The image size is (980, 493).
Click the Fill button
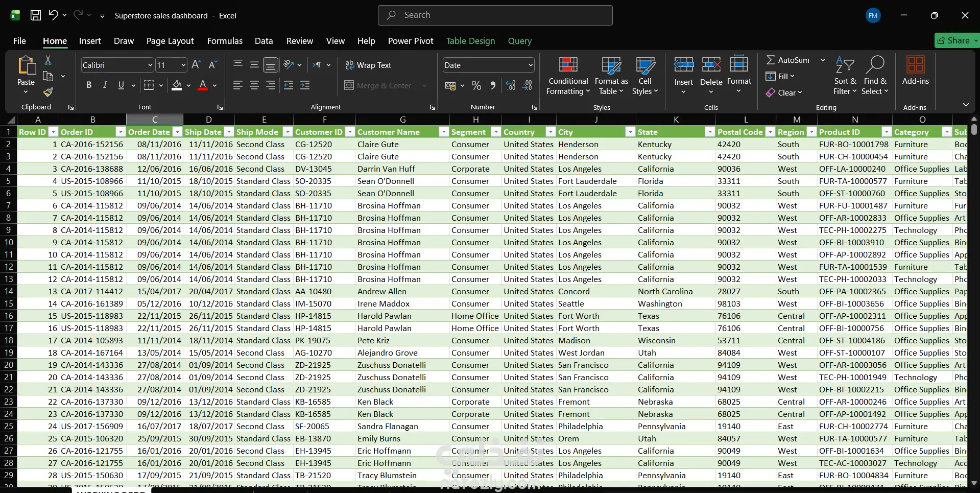pos(780,76)
